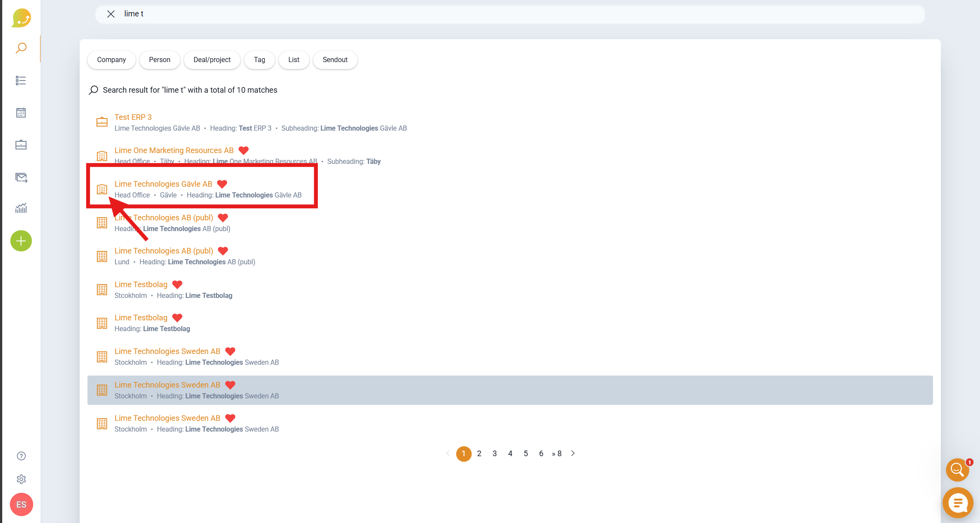The height and width of the screenshot is (523, 980).
Task: Click "Heading: Test ERP 3" text
Action: tap(241, 128)
